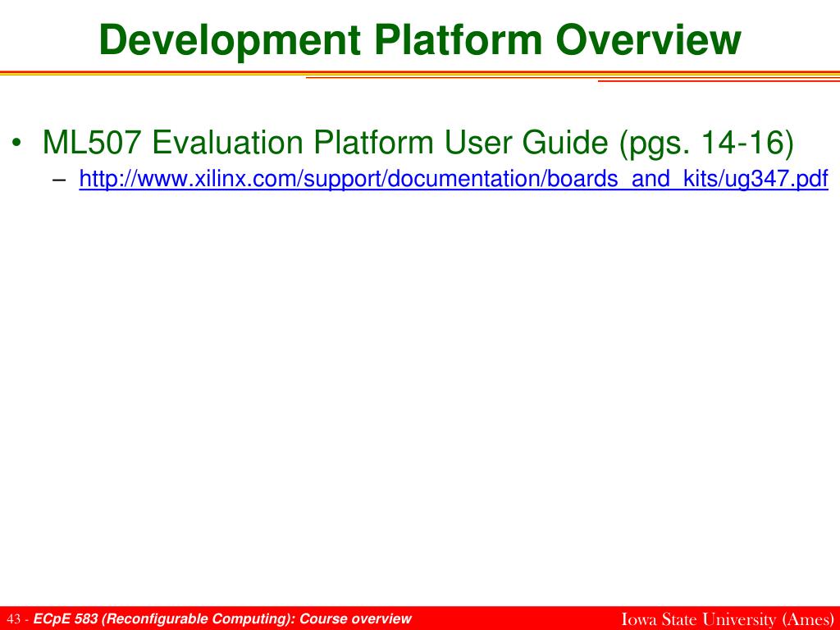Click the footer text 'ECpE 583 (Reconfigurable Computing): Course overview'
Screen dimensions: 840x630
click(222, 619)
